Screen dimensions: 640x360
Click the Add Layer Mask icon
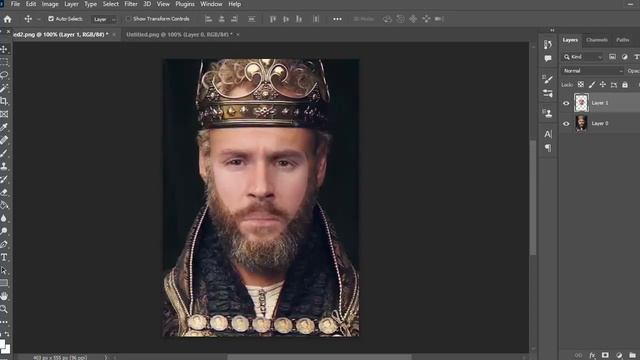coord(605,355)
